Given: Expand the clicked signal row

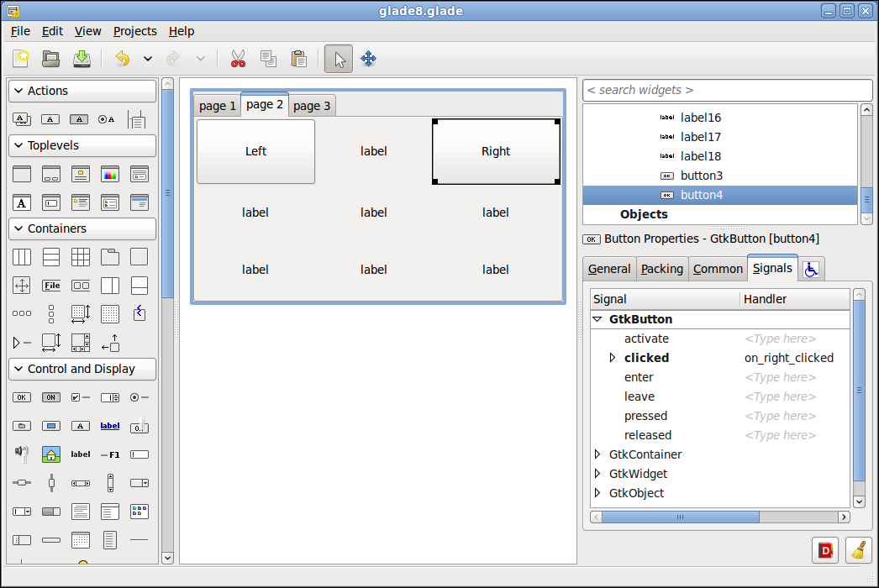Looking at the screenshot, I should [613, 358].
